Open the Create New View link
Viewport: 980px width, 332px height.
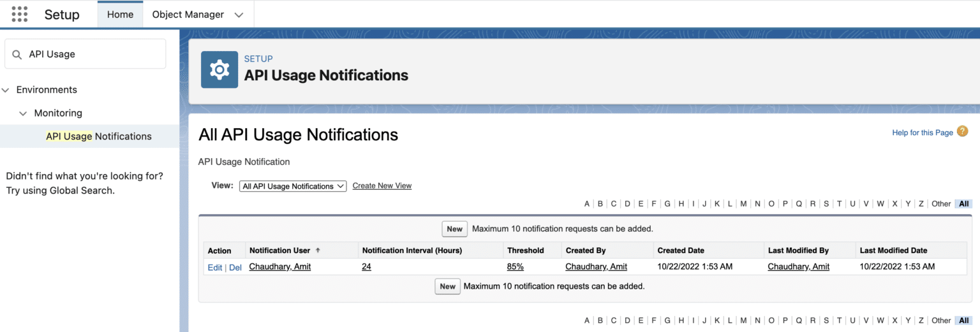coord(382,186)
